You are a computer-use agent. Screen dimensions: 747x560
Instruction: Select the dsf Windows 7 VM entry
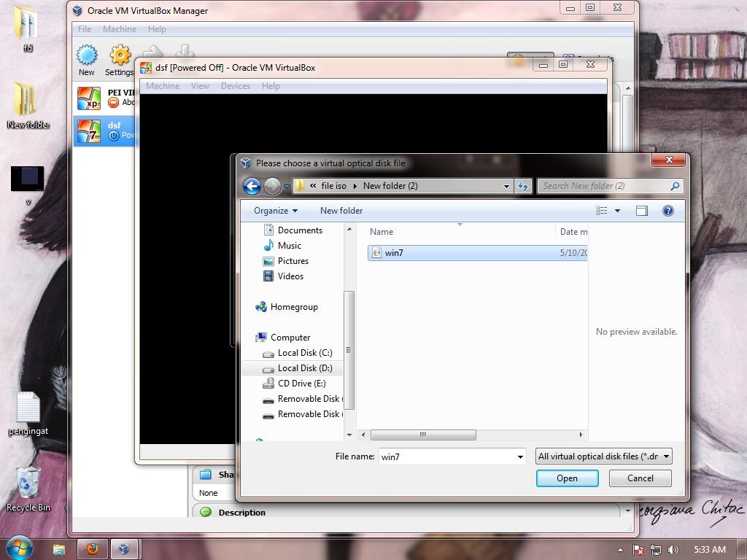click(105, 131)
